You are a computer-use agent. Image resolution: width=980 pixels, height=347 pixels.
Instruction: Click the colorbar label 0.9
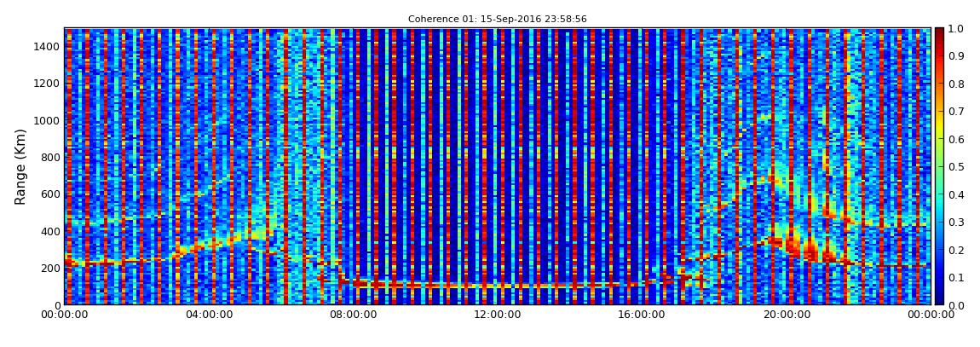[x=956, y=56]
